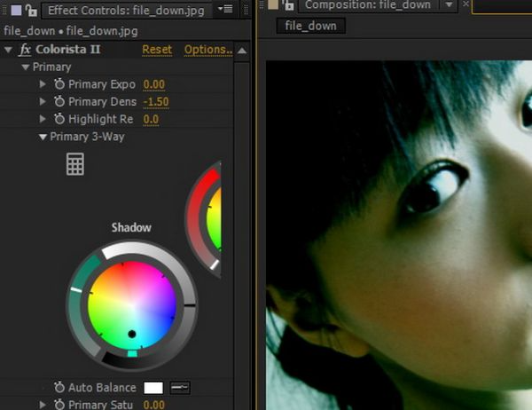Expand the Primary Satu property
Screen dimensions: 532x410
tap(43, 405)
